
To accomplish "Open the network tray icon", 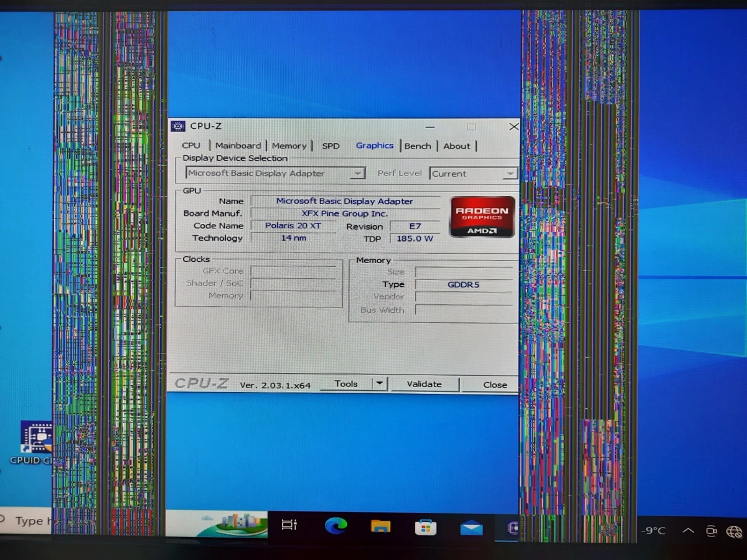I will (735, 531).
